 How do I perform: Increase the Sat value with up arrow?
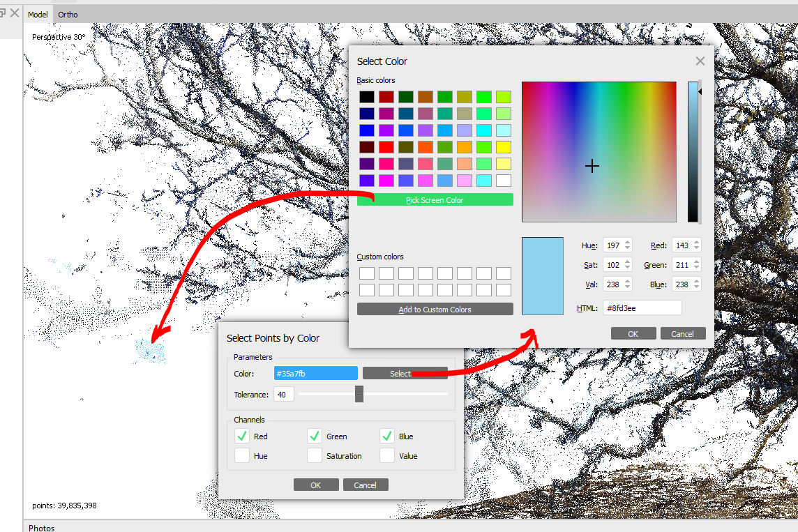coord(628,261)
